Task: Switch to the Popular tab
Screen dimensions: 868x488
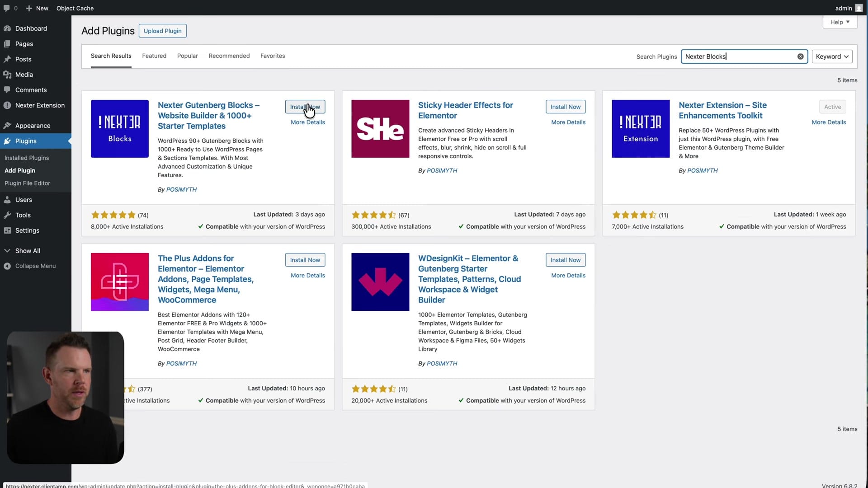Action: pos(188,56)
